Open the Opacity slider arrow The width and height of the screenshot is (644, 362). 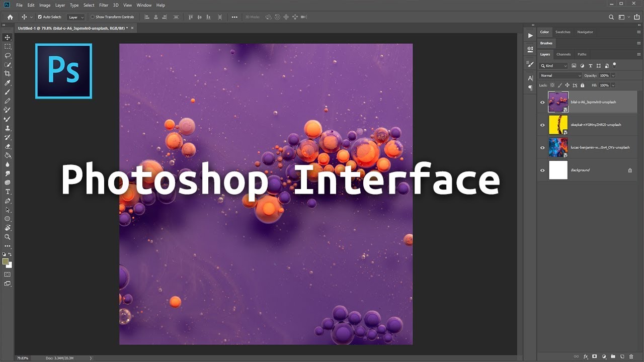point(612,75)
